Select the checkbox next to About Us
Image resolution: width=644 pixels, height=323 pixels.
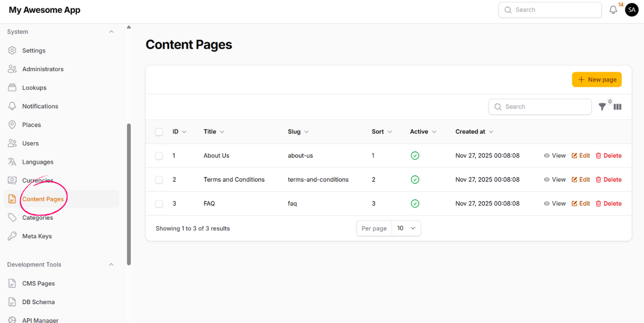159,156
